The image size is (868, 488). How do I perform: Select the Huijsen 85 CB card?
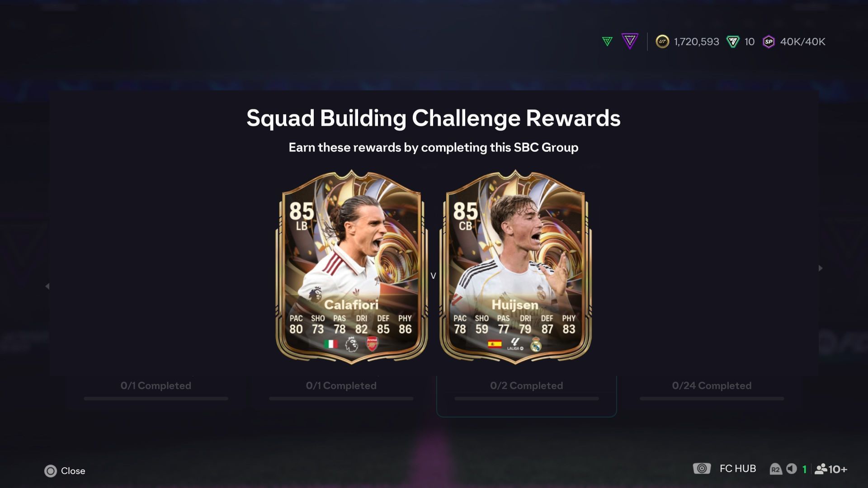click(515, 267)
